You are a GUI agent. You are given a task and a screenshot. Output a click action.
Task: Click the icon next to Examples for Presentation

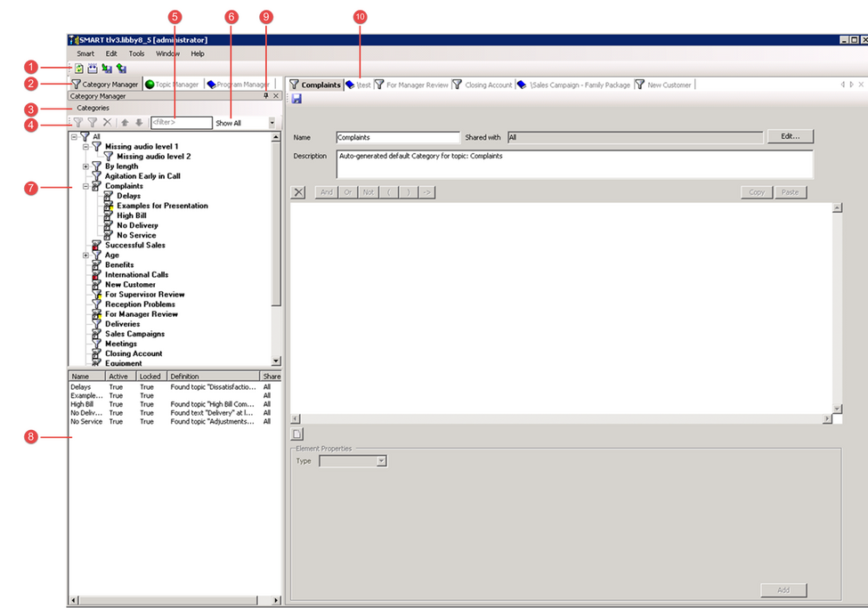tap(109, 206)
